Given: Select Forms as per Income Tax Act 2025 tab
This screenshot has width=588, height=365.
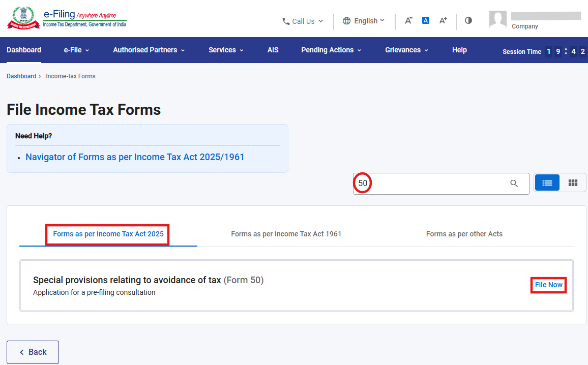Looking at the screenshot, I should click(108, 234).
